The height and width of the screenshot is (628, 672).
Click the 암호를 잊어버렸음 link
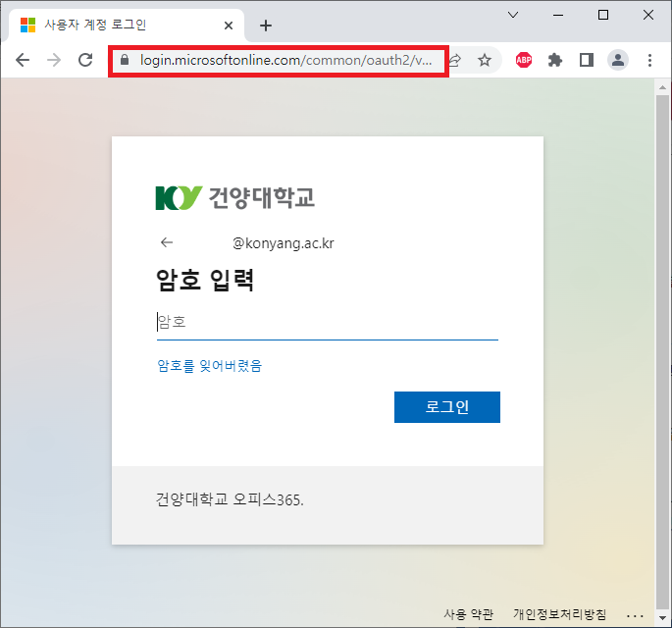pyautogui.click(x=210, y=366)
